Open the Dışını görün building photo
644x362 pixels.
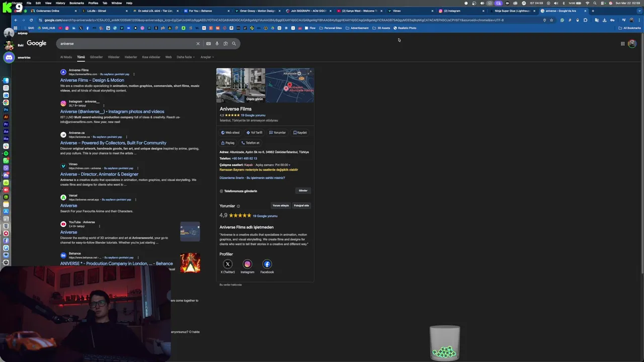click(240, 85)
